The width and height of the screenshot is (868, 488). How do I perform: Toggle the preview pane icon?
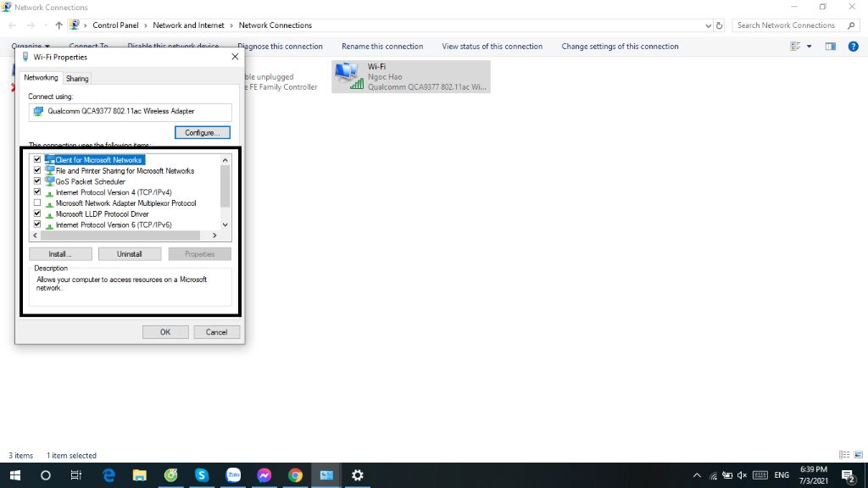[831, 47]
